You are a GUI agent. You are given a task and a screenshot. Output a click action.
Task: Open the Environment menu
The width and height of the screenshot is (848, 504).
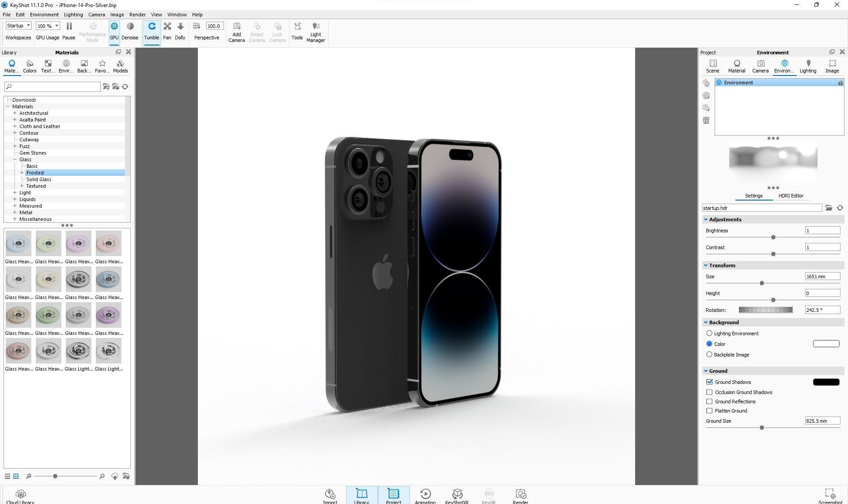[44, 15]
